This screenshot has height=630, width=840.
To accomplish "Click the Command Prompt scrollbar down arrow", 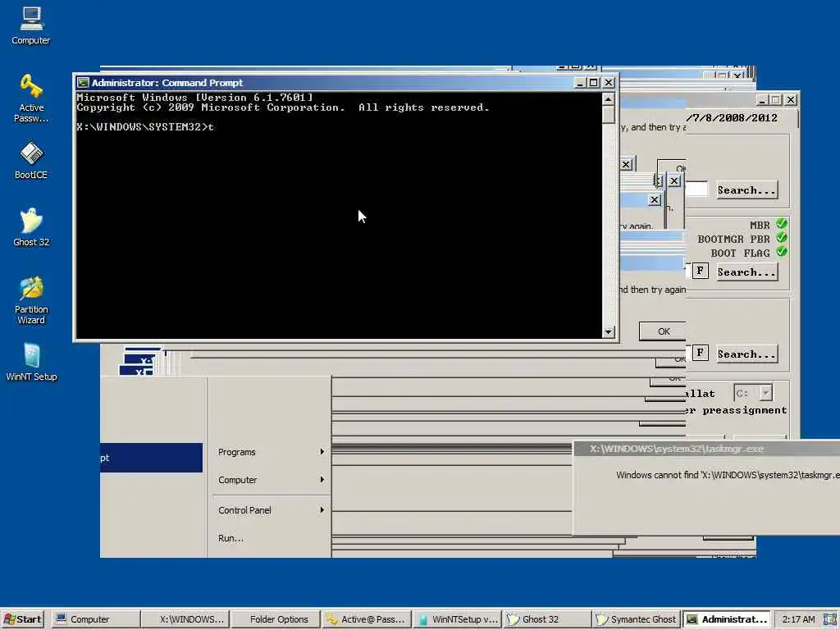I will 608,332.
